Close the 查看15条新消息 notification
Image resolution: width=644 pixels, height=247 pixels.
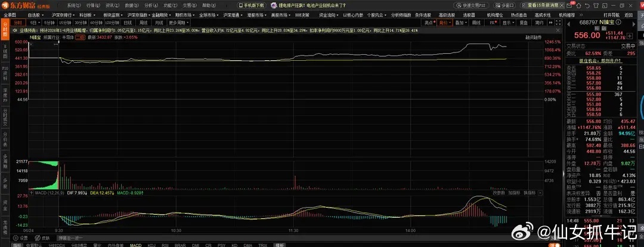pyautogui.click(x=562, y=5)
